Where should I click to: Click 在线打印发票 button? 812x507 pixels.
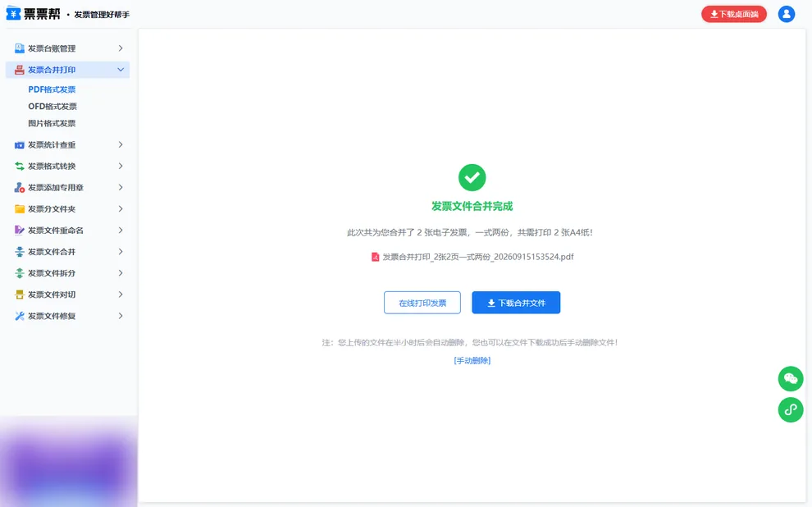(x=422, y=303)
